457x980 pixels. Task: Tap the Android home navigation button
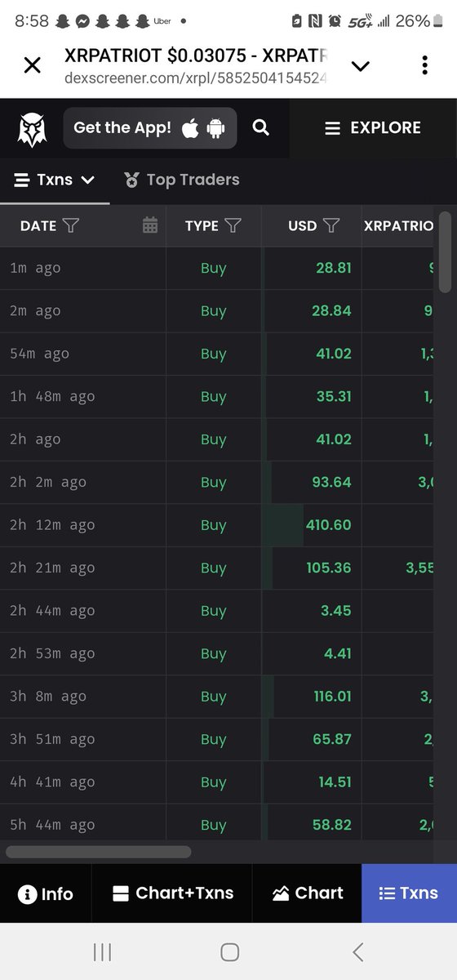click(x=229, y=951)
